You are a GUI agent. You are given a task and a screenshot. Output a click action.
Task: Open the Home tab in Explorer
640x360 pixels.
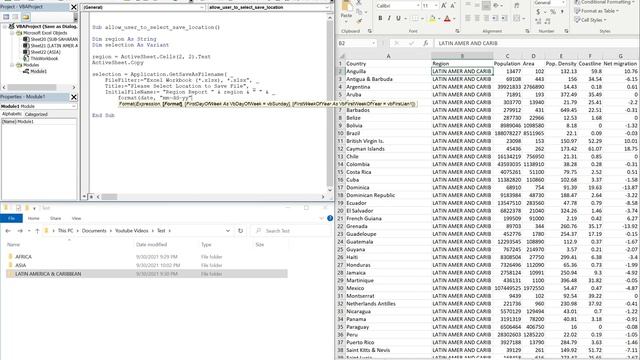[x=33, y=218]
